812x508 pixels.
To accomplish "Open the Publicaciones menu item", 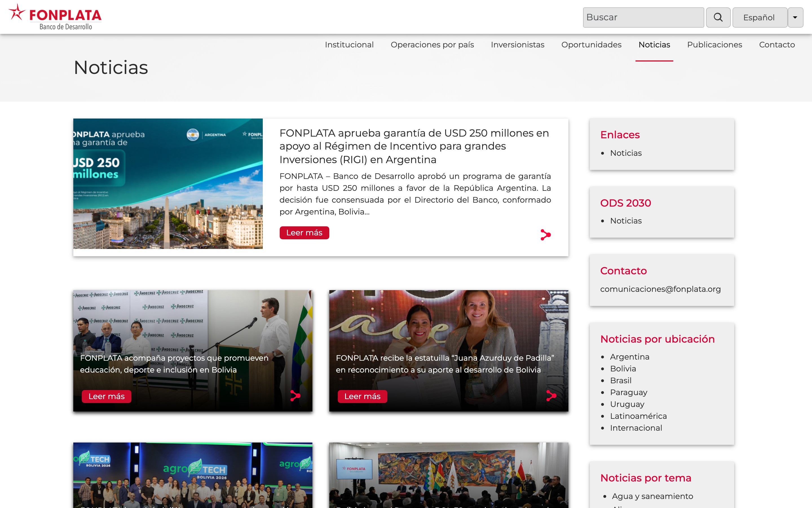I will (715, 45).
